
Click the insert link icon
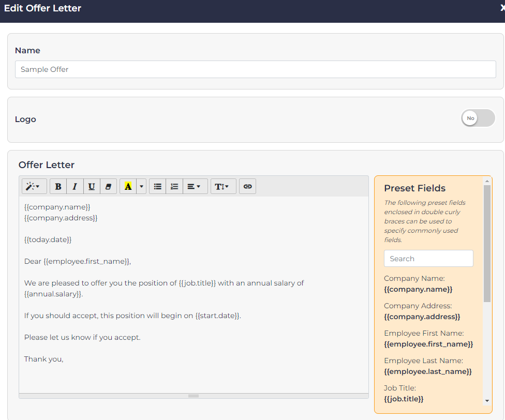pyautogui.click(x=247, y=187)
